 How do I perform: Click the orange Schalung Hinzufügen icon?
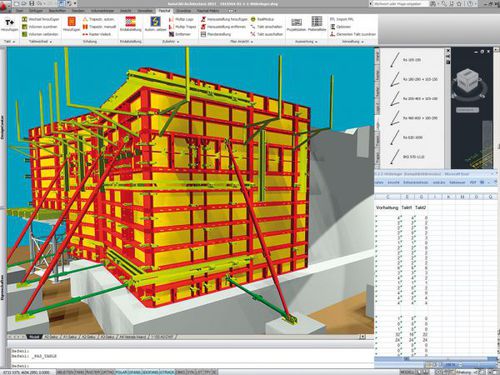pos(72,22)
